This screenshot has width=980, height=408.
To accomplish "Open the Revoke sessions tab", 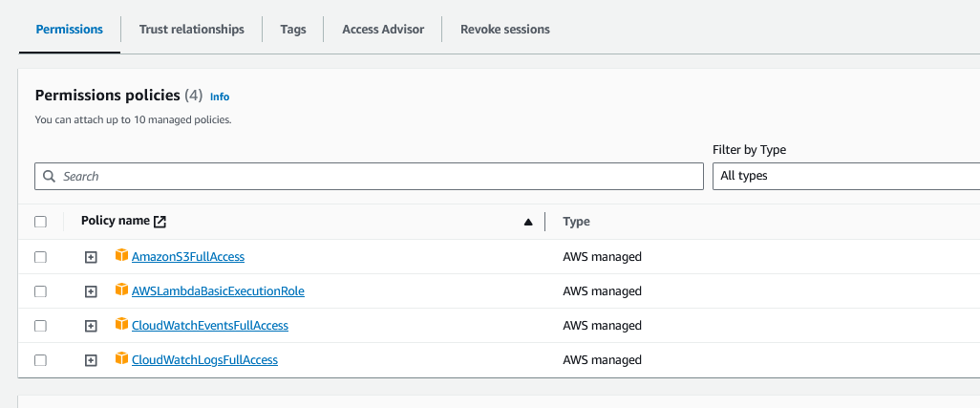I will 505,30.
